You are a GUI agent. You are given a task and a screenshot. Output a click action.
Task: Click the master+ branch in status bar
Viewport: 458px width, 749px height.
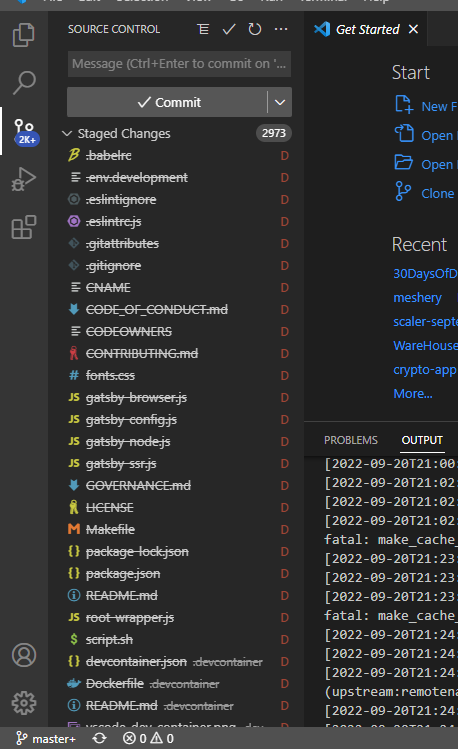click(46, 738)
